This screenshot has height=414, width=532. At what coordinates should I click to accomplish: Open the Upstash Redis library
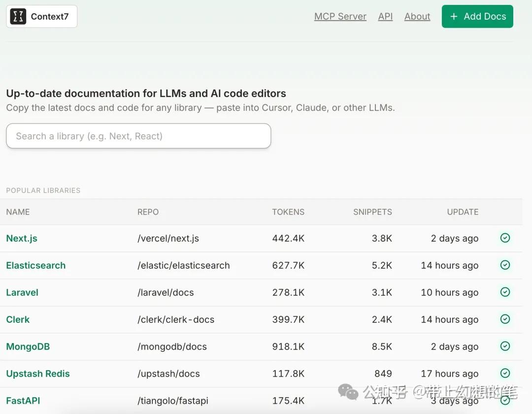coord(38,374)
